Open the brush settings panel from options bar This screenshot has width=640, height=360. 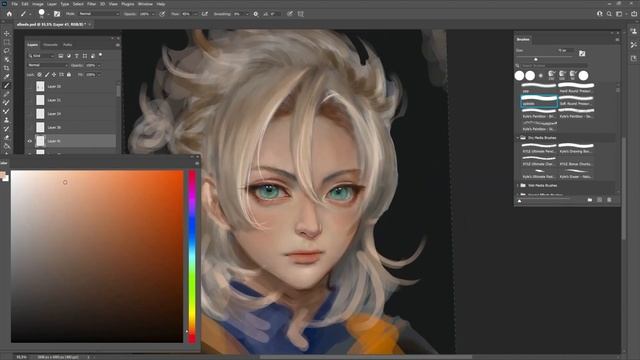57,14
